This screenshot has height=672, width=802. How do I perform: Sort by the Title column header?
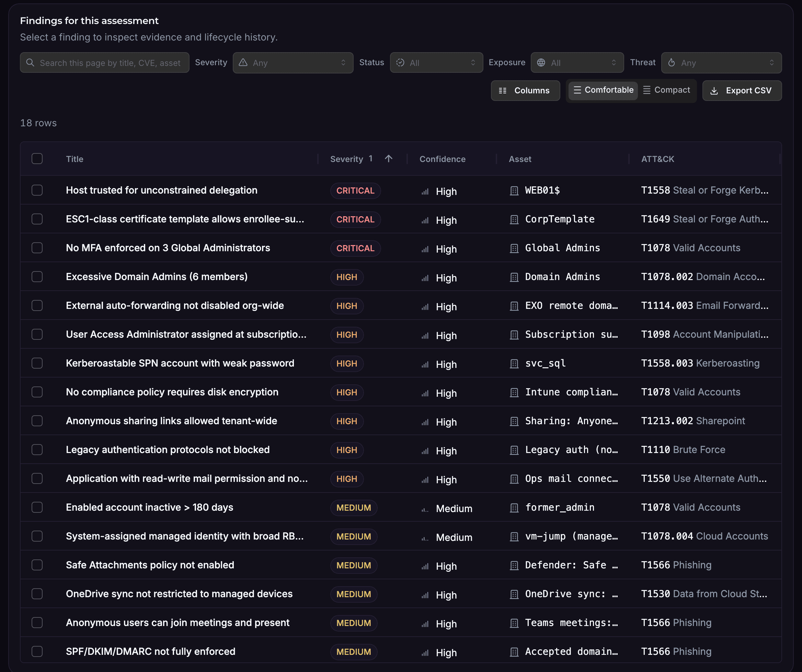tap(75, 159)
